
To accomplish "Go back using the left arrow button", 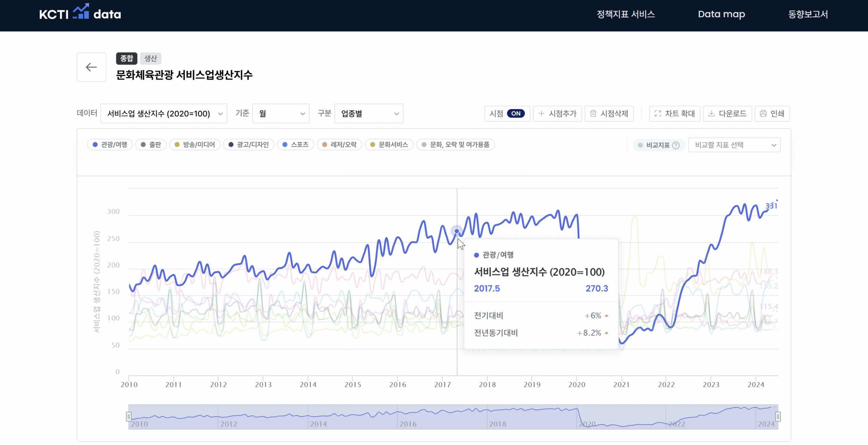I will pos(91,67).
